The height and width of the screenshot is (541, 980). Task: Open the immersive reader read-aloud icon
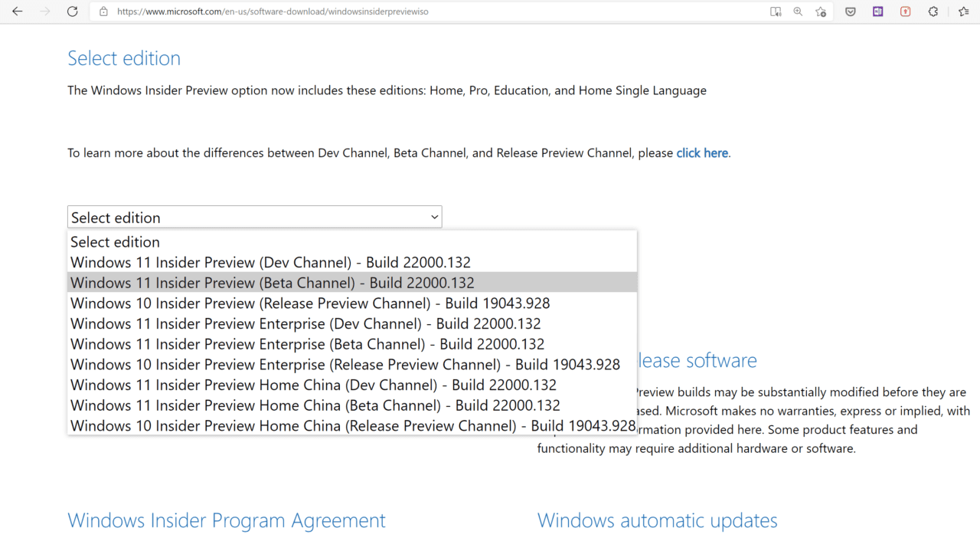776,11
